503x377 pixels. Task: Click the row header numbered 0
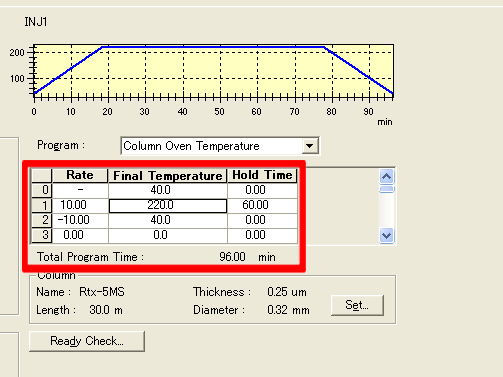coord(42,190)
